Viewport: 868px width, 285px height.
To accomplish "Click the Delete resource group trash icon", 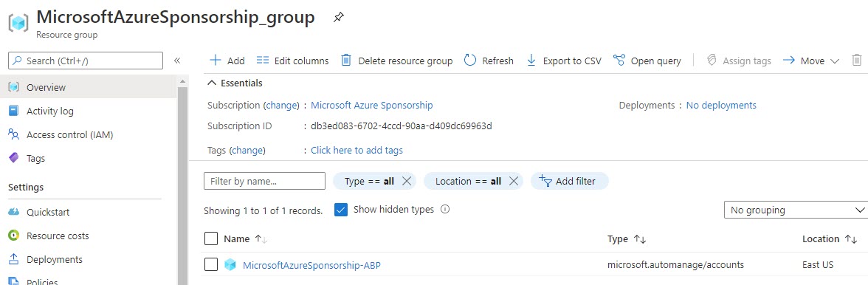I will click(x=346, y=61).
